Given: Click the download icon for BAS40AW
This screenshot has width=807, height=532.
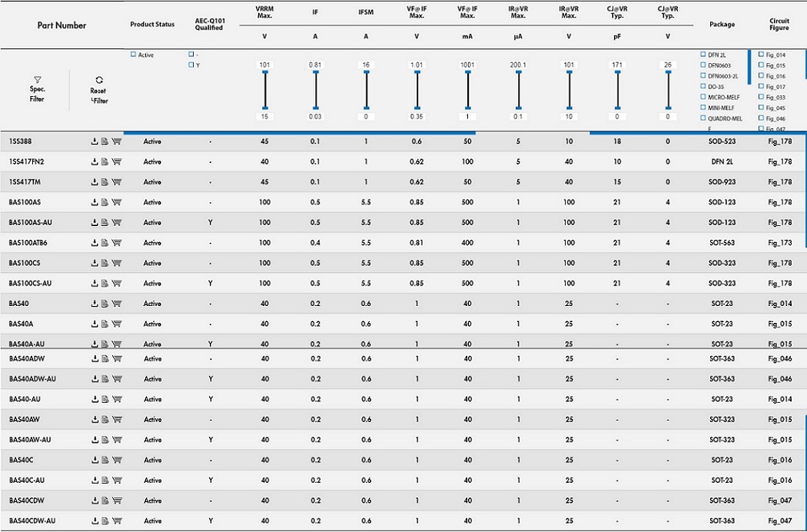Looking at the screenshot, I should (95, 420).
